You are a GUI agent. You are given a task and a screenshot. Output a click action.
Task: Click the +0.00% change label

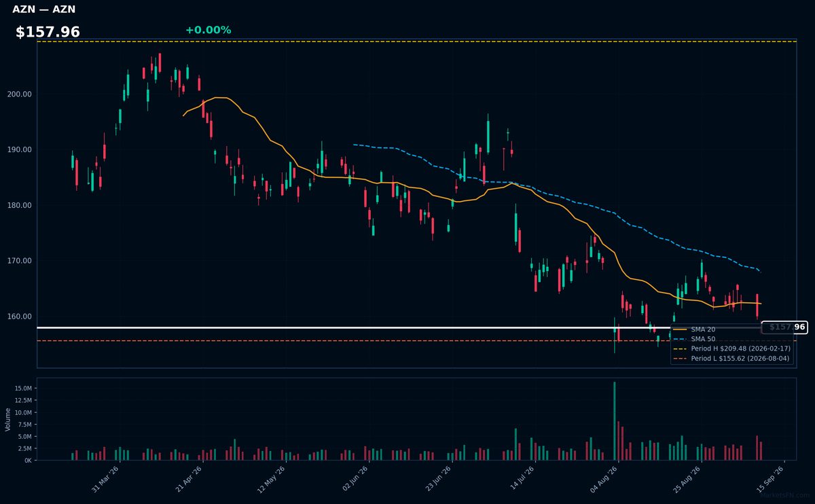[x=208, y=30]
